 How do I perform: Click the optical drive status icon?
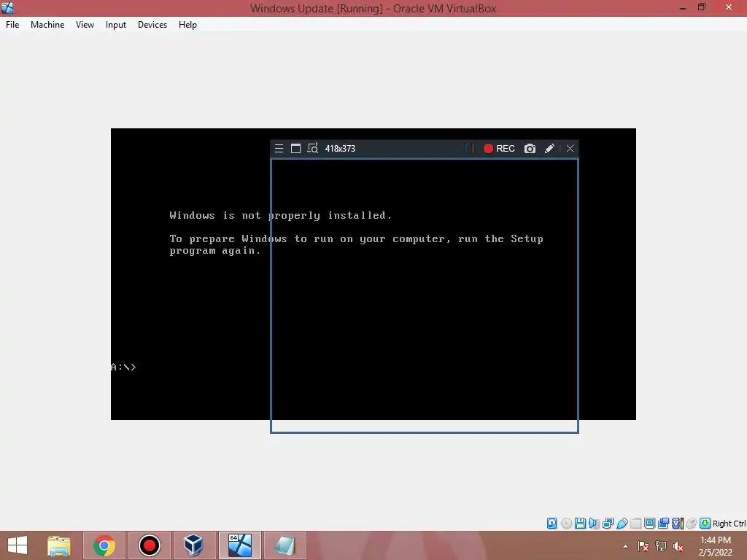point(566,524)
